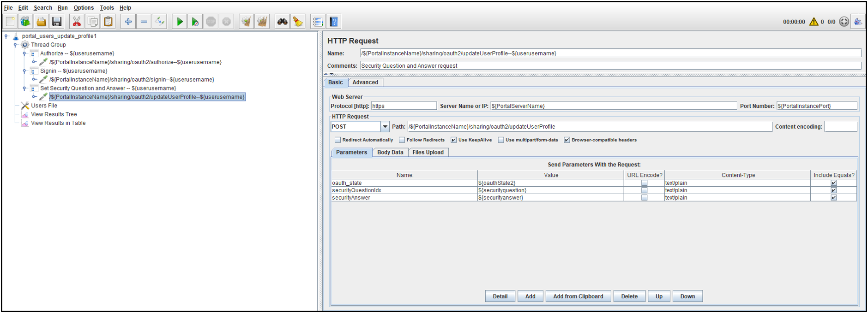Switch to the Advanced tab
868x313 pixels.
pos(365,83)
